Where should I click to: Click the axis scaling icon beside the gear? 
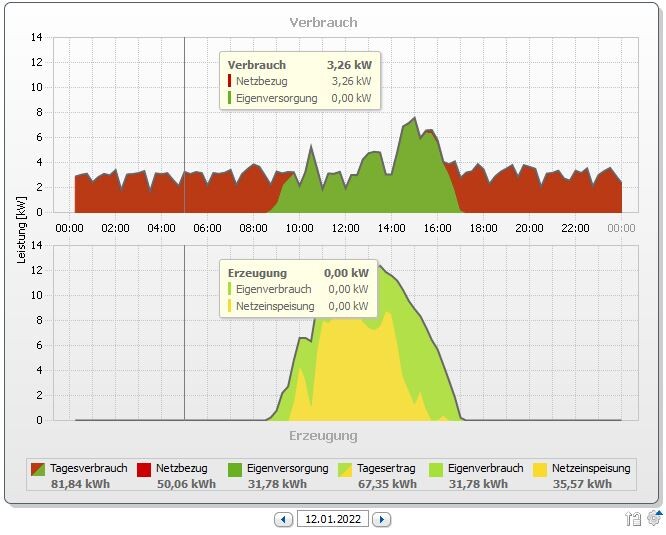coord(633,518)
